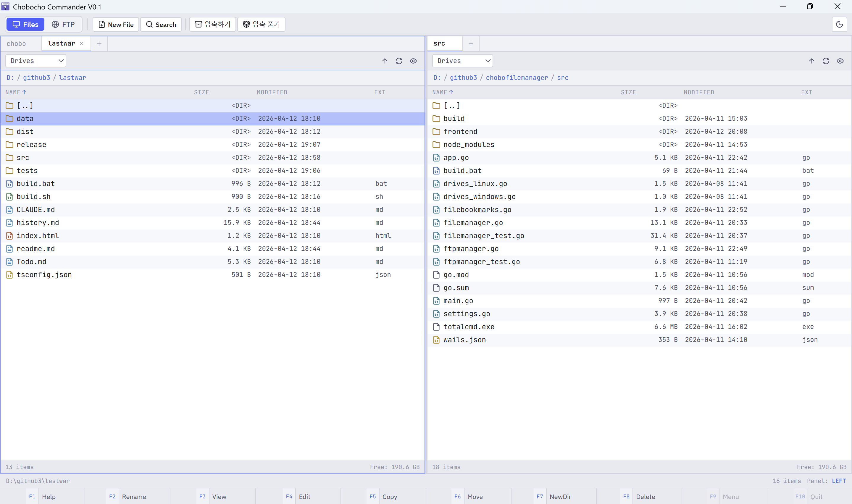Go up one directory in right panel
The image size is (852, 504).
pyautogui.click(x=811, y=61)
